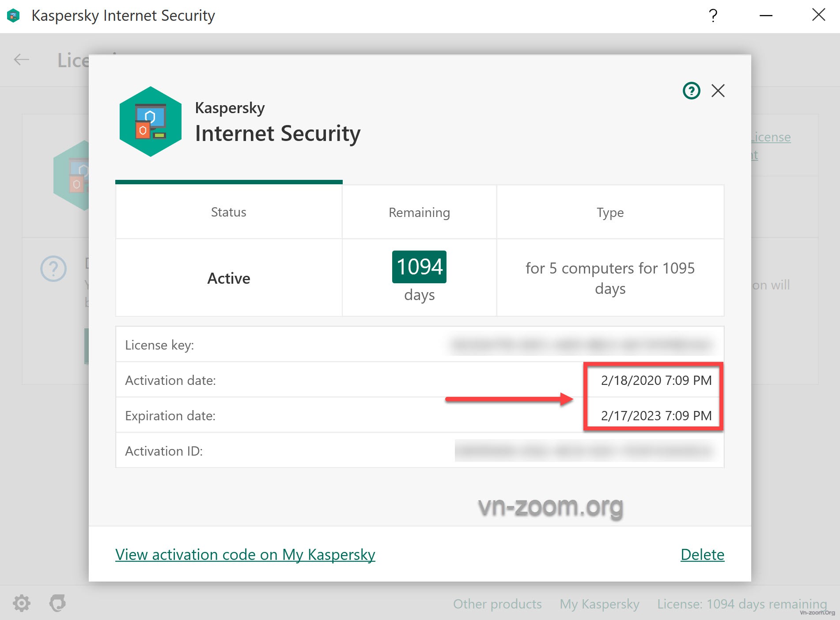Image resolution: width=840 pixels, height=620 pixels.
Task: Click the blurred Activation ID value
Action: click(x=584, y=451)
